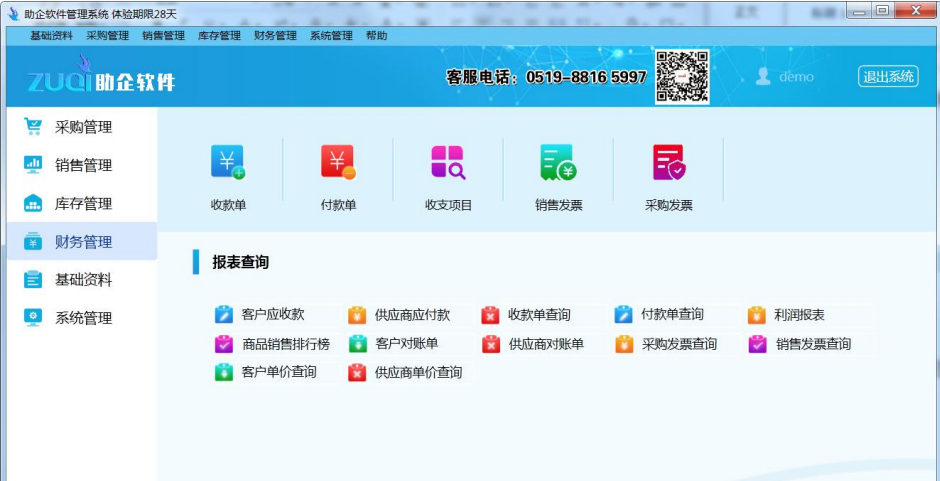Open the 利润报表 report
Screen dimensions: 940x481
point(787,315)
